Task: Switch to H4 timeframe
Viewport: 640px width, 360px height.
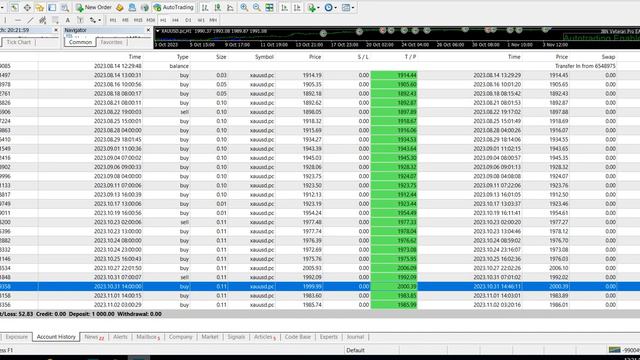Action: 176,20
